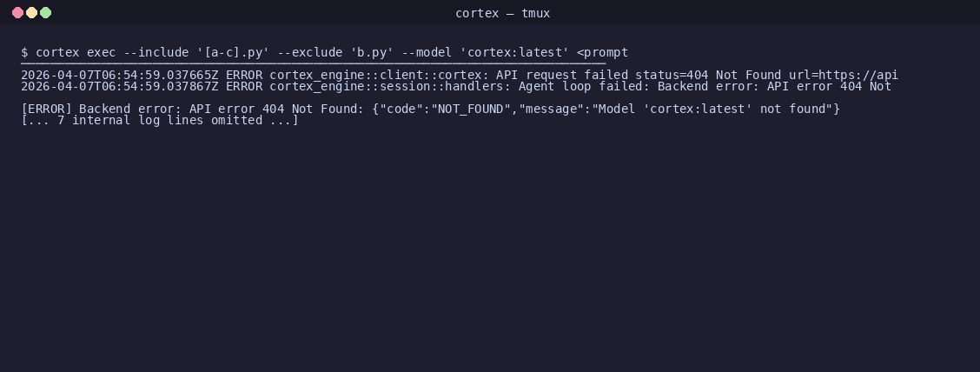
Task: Click the 'cortex — tmux' window title
Action: pos(502,13)
